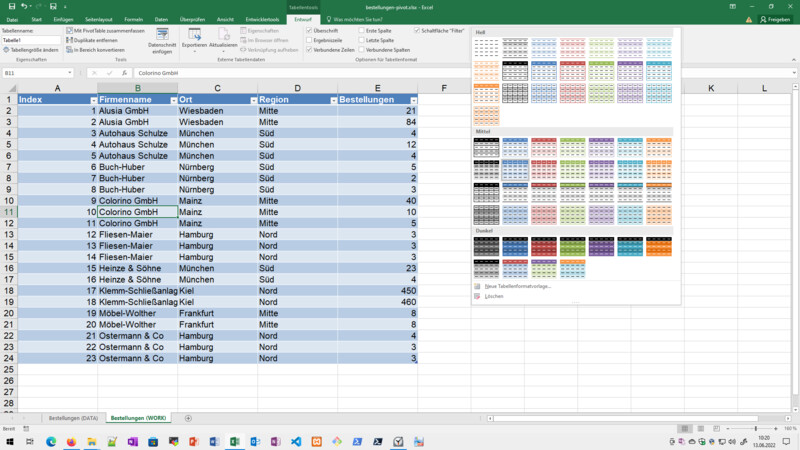Choose the dark orange table style under Dunkel
The image size is (800, 450).
[x=659, y=246]
